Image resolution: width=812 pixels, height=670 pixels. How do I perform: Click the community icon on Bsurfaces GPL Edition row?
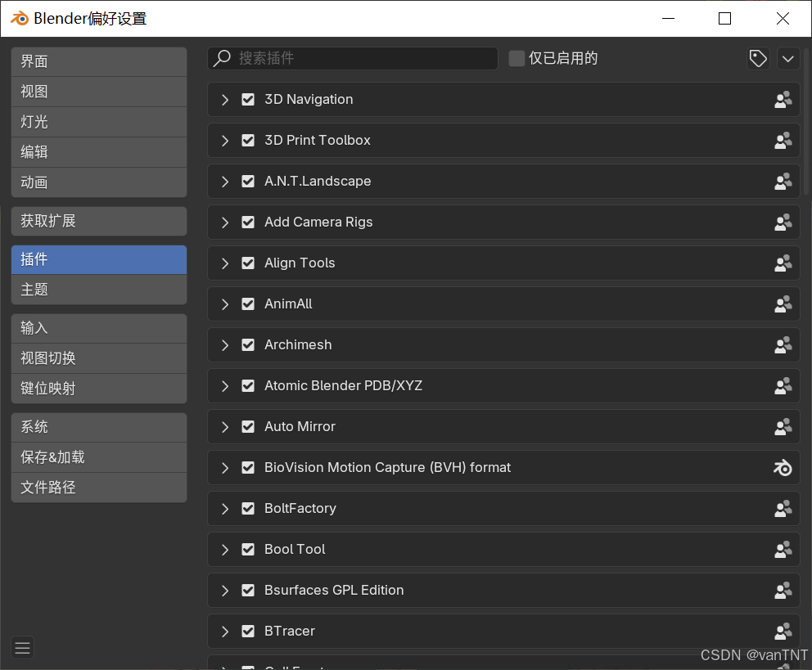783,591
